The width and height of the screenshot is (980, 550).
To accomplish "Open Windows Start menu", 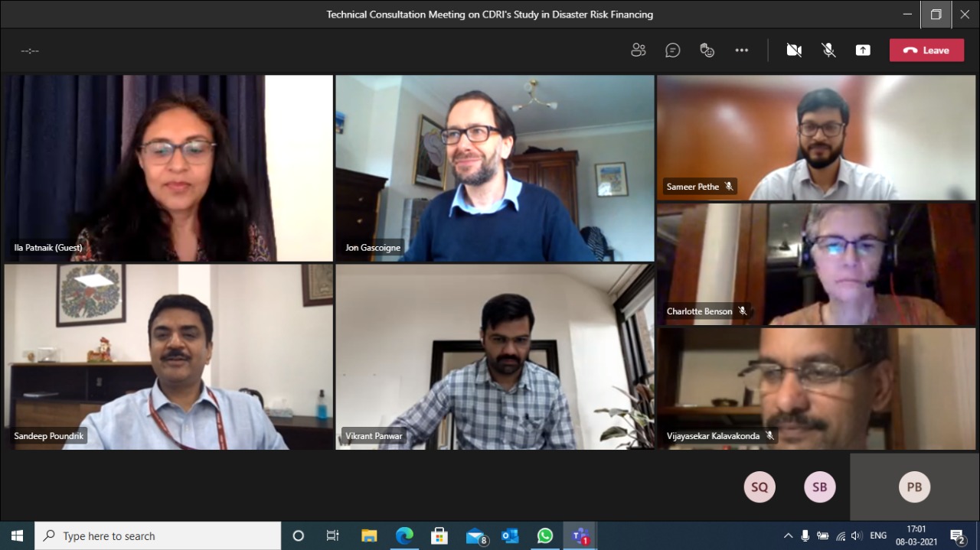I will [x=17, y=535].
